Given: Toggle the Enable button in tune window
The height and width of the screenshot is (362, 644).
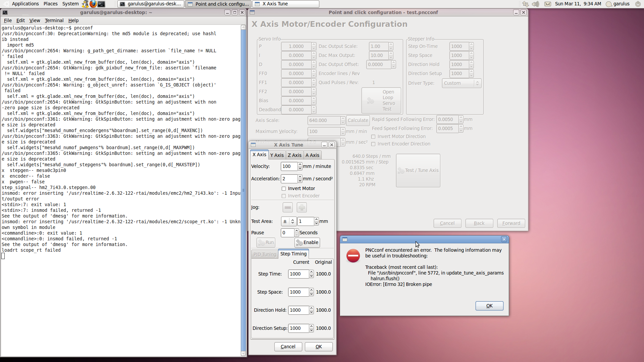Looking at the screenshot, I should coord(307,242).
